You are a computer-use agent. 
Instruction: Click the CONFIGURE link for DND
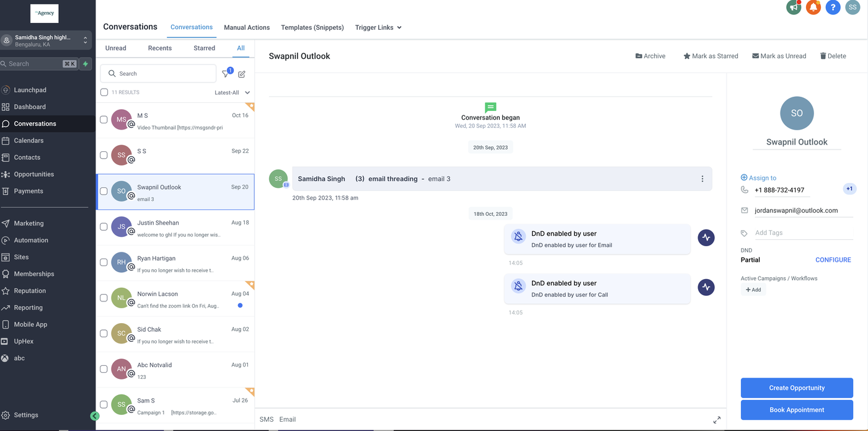(833, 260)
